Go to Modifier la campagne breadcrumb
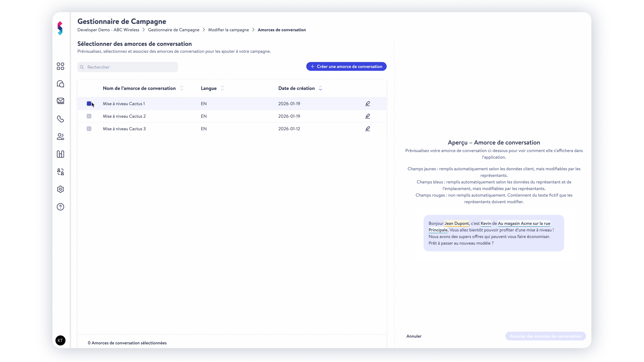The height and width of the screenshot is (362, 644). tap(228, 30)
